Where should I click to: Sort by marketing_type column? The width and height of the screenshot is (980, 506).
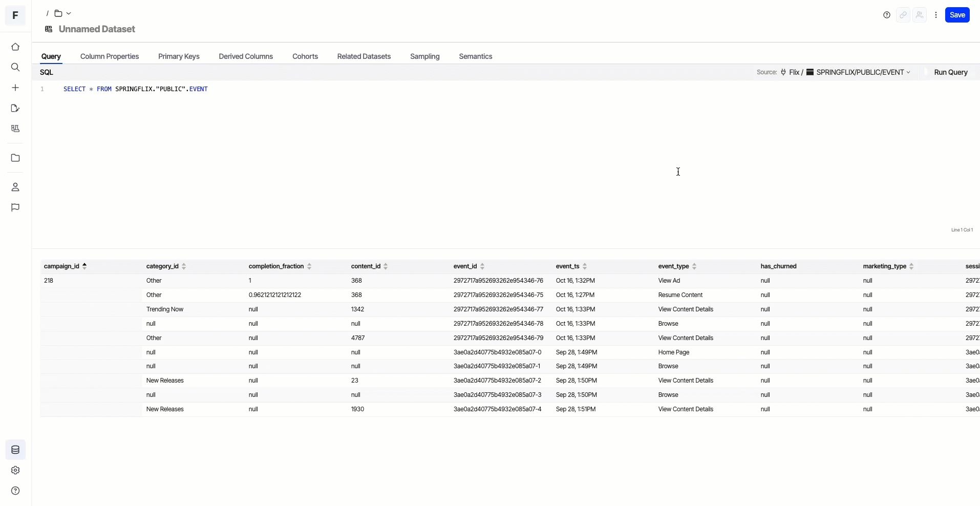click(x=911, y=266)
